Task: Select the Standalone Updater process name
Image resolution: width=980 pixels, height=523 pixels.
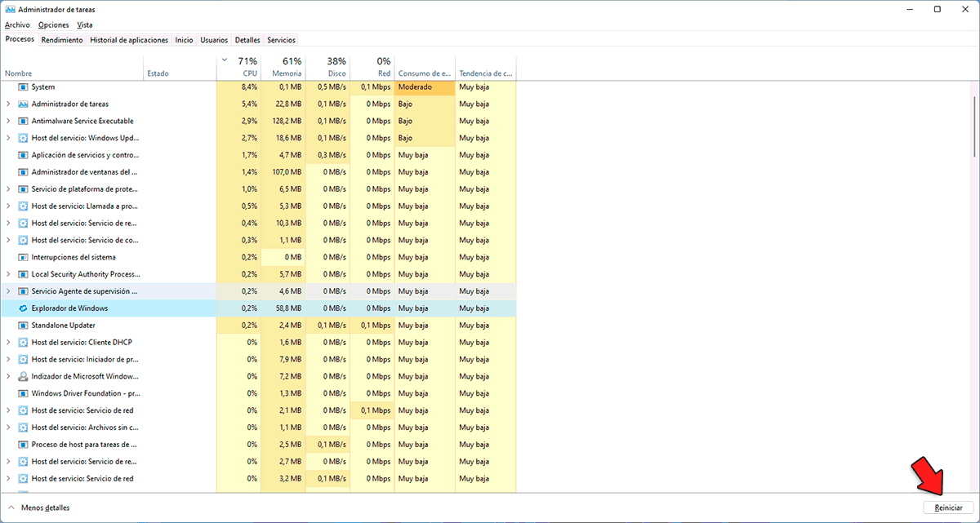Action: click(64, 325)
